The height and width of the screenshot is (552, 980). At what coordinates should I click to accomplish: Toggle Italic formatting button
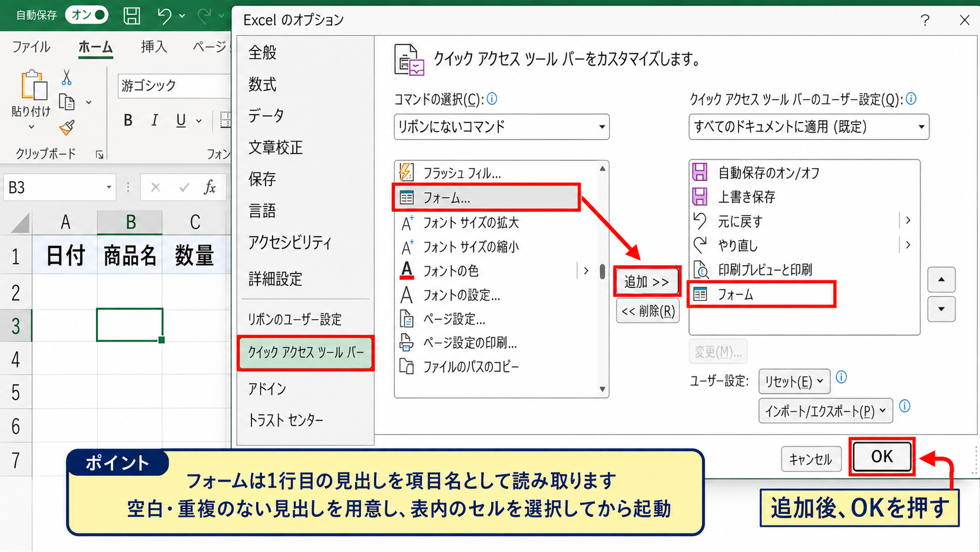tap(154, 121)
